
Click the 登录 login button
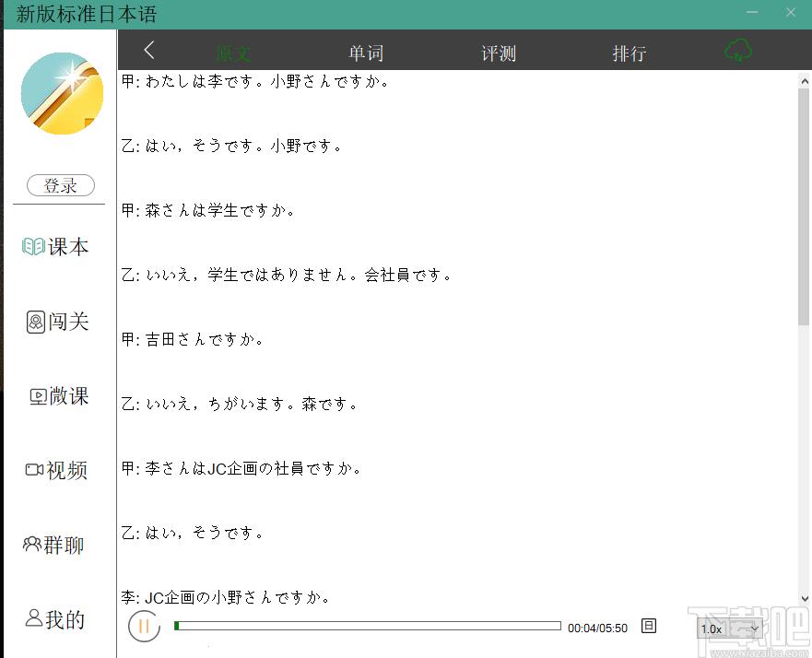point(61,185)
